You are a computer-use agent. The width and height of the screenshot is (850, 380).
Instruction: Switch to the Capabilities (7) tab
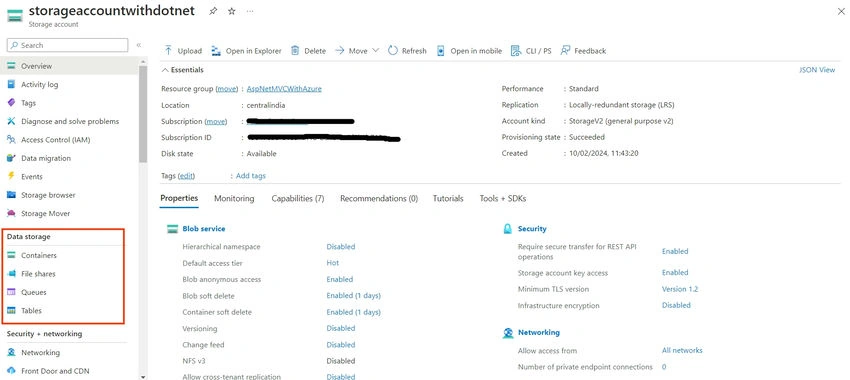click(x=298, y=198)
